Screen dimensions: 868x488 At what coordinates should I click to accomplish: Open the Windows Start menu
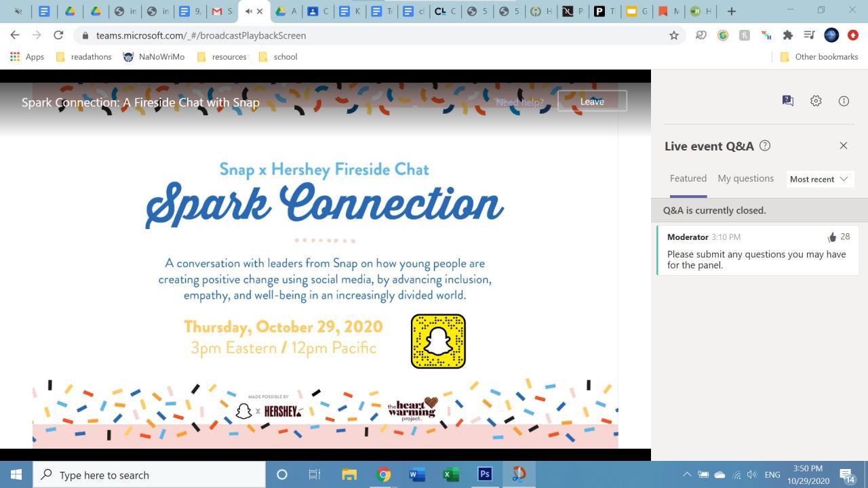(16, 474)
